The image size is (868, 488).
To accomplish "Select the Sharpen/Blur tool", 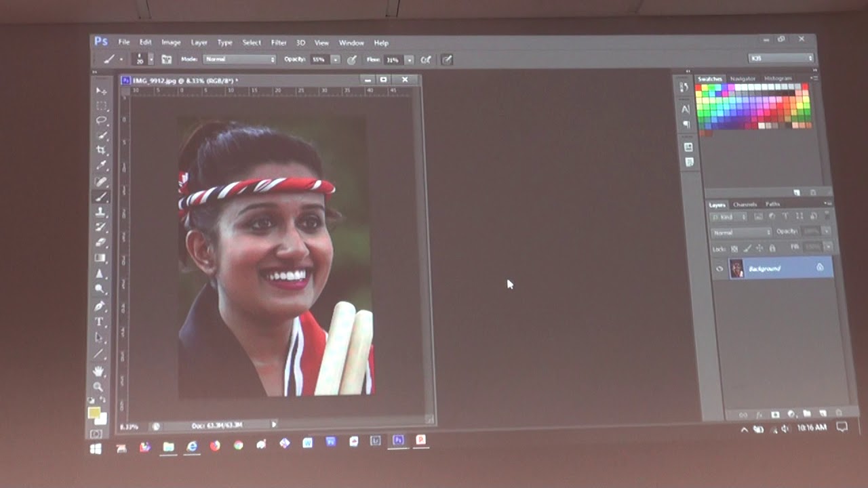I will point(100,273).
